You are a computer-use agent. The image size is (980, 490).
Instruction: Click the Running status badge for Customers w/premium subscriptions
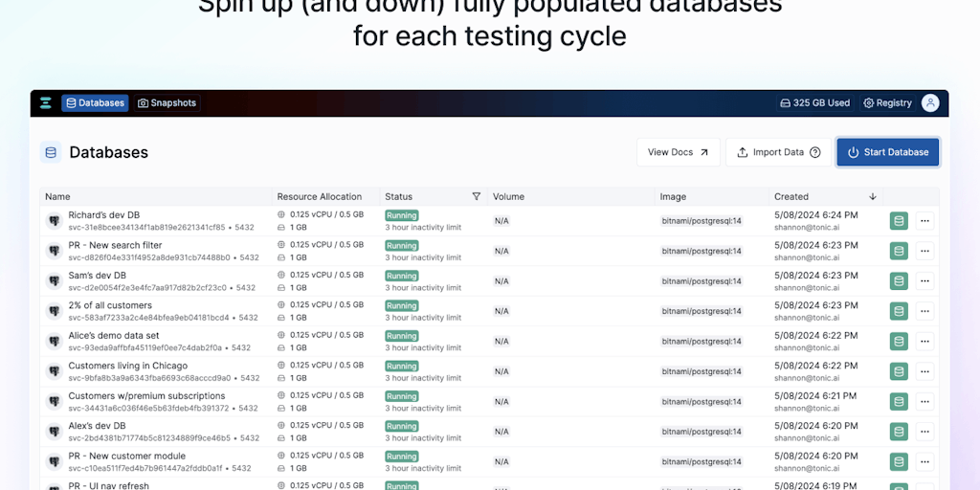click(x=402, y=396)
